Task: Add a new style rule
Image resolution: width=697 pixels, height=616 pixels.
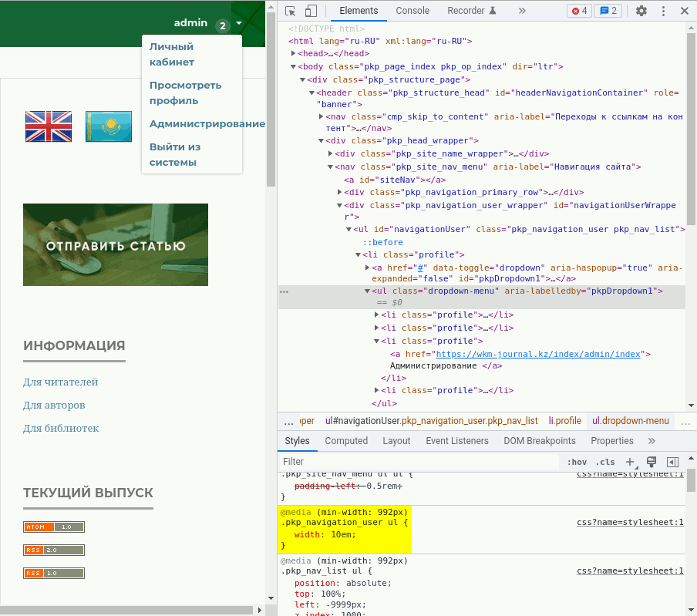Action: tap(630, 462)
